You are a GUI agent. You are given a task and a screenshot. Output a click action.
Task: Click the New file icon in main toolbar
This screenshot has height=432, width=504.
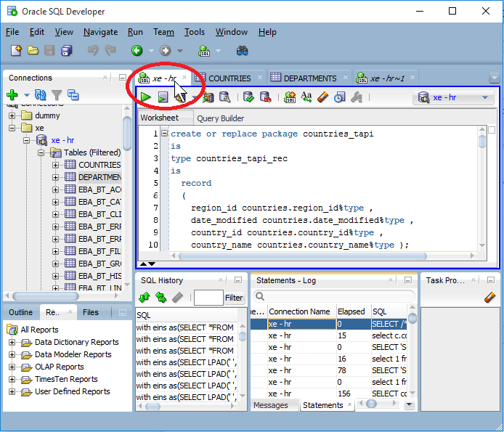click(x=16, y=51)
